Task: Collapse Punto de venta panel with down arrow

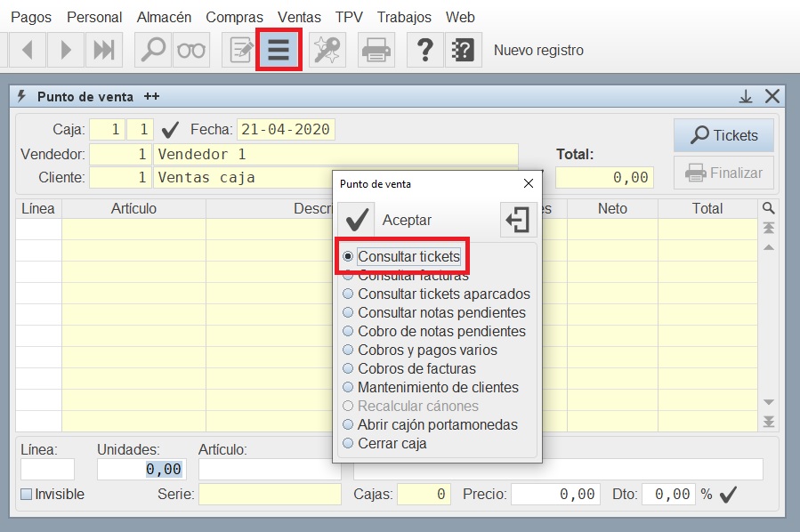Action: click(x=746, y=97)
